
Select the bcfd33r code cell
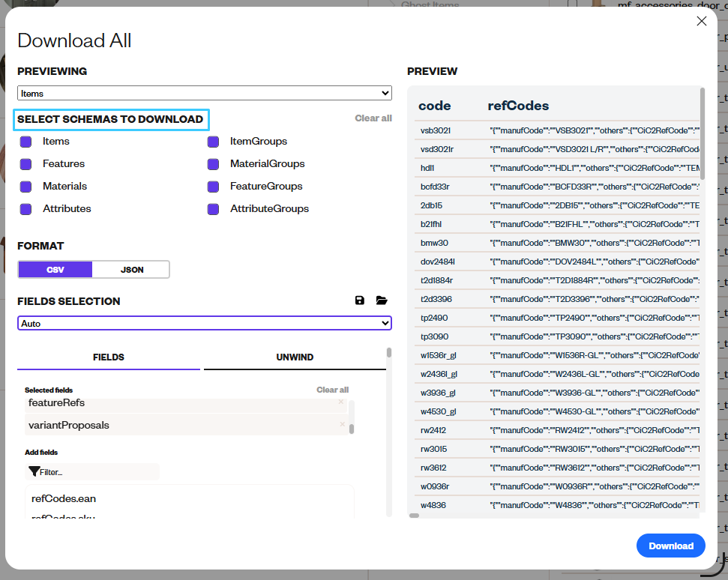point(435,187)
